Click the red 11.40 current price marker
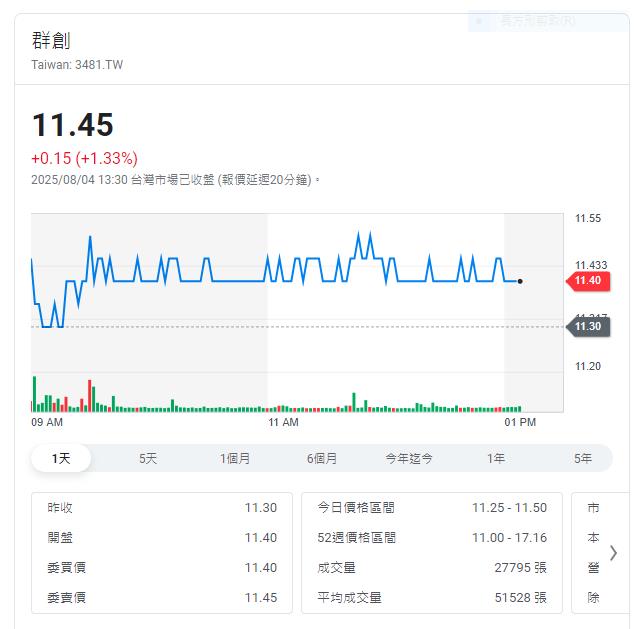 tap(588, 281)
